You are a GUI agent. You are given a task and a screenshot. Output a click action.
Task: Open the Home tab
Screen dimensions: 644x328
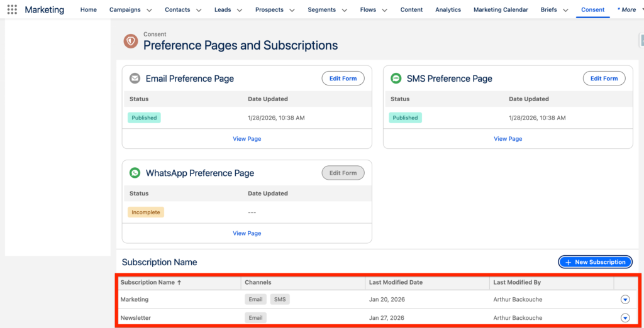click(89, 10)
